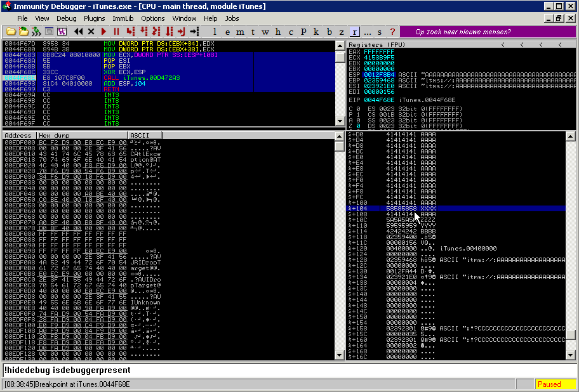The image size is (579, 392).
Task: Open the red question mark help icon
Action: pyautogui.click(x=392, y=32)
